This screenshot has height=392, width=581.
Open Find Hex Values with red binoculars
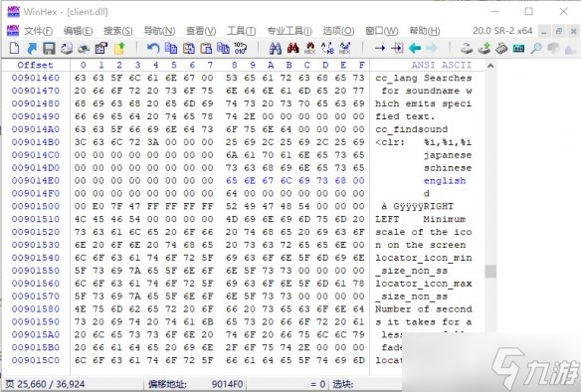coord(292,48)
